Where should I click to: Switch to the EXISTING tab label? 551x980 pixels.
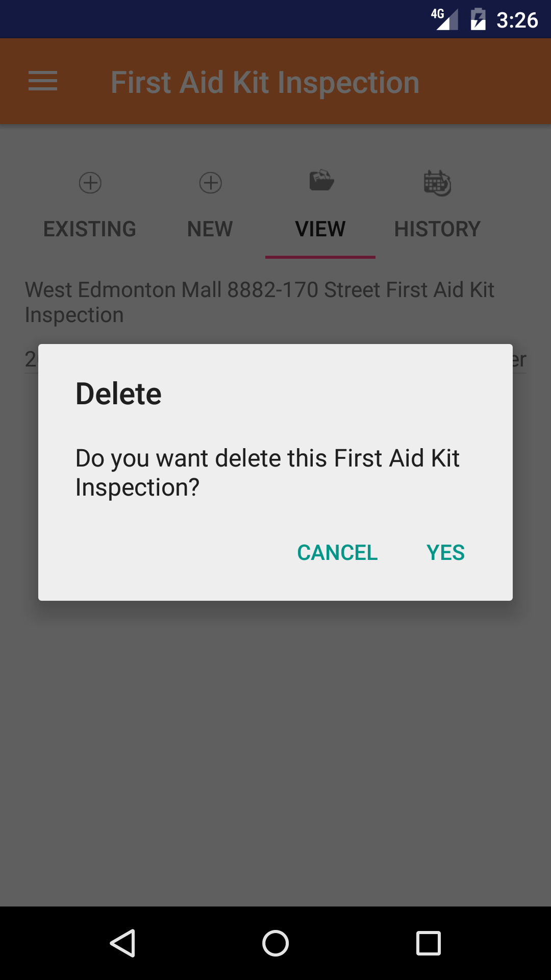click(90, 229)
